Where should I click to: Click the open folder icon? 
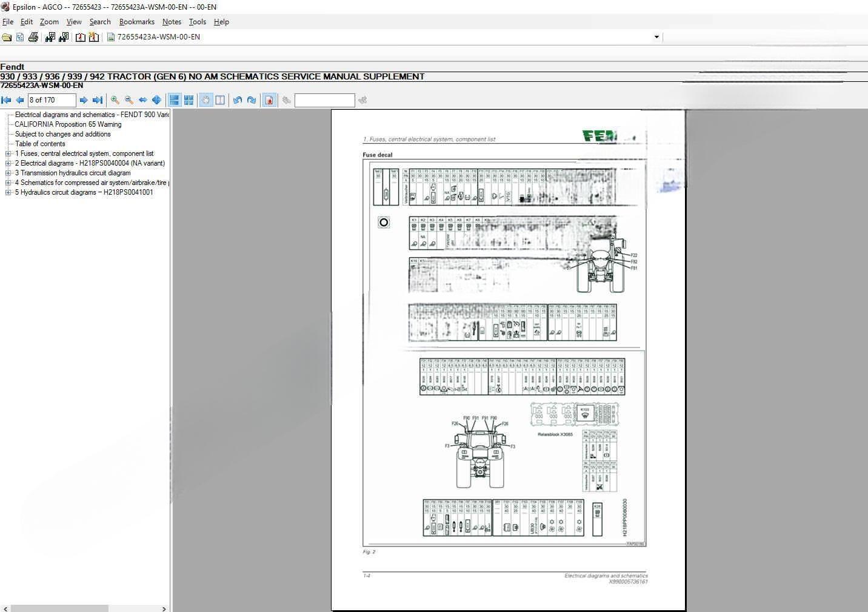click(x=7, y=37)
